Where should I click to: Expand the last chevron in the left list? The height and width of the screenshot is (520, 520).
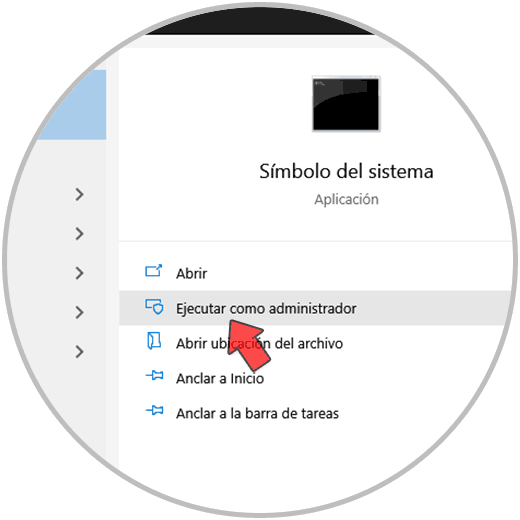pyautogui.click(x=79, y=352)
